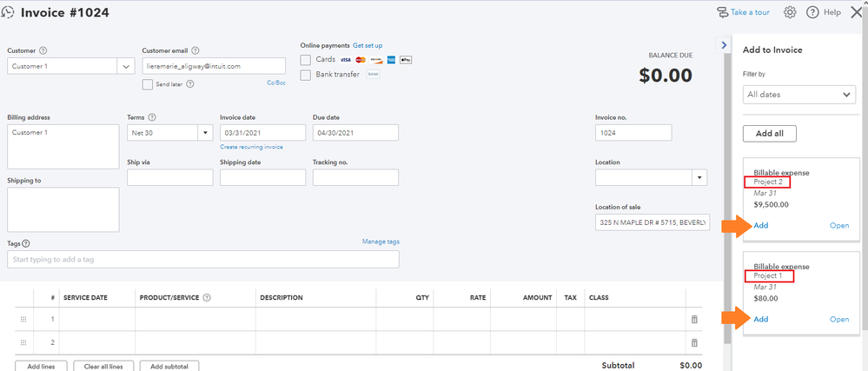
Task: Click the Description cell in row 2
Action: pos(315,342)
